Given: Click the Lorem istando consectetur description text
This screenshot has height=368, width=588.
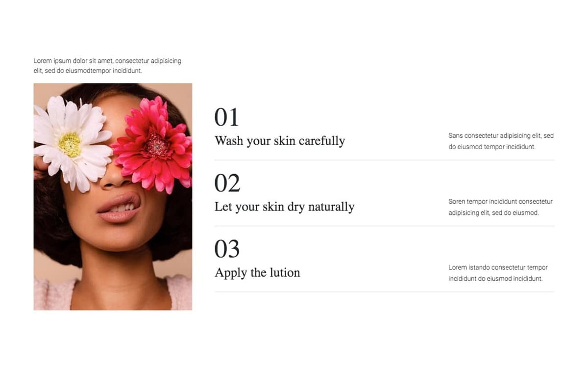Looking at the screenshot, I should [498, 273].
